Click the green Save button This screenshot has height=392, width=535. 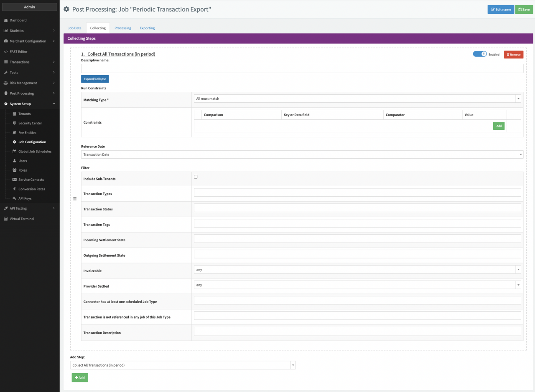[x=524, y=9]
